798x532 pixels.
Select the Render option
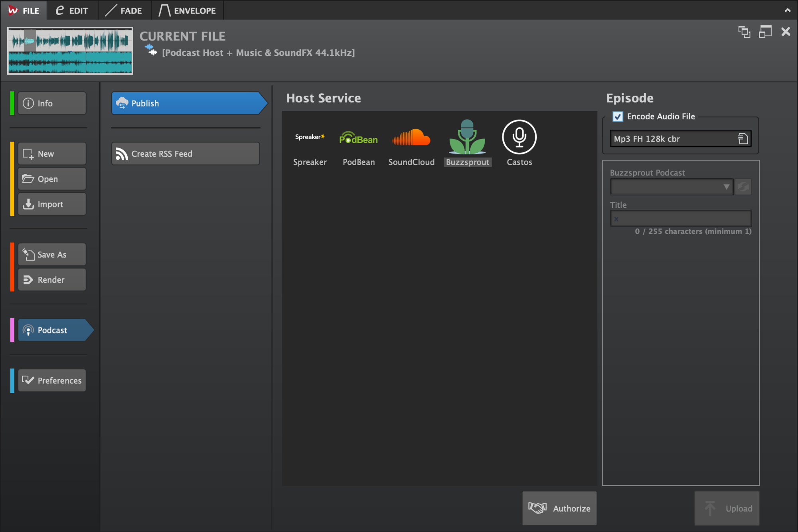click(x=52, y=280)
